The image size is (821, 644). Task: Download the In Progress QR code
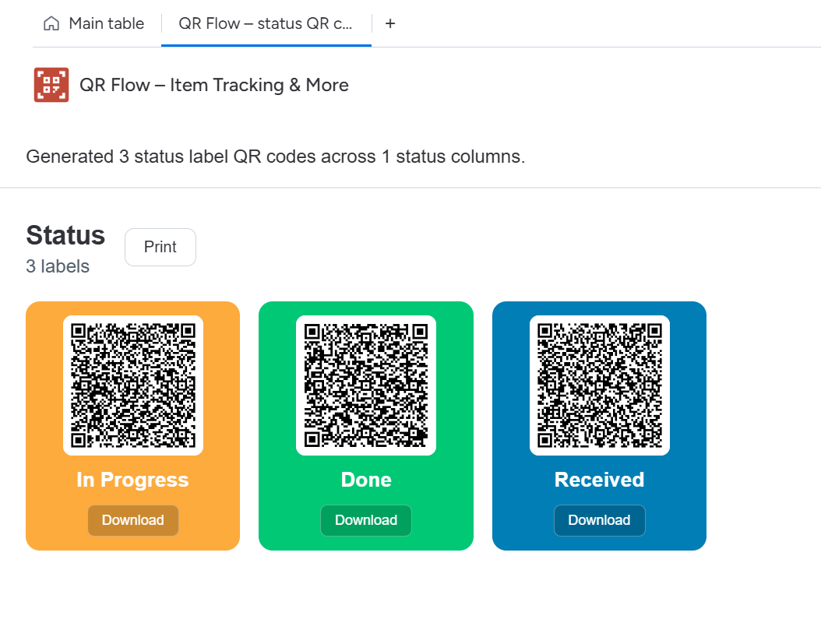[132, 520]
